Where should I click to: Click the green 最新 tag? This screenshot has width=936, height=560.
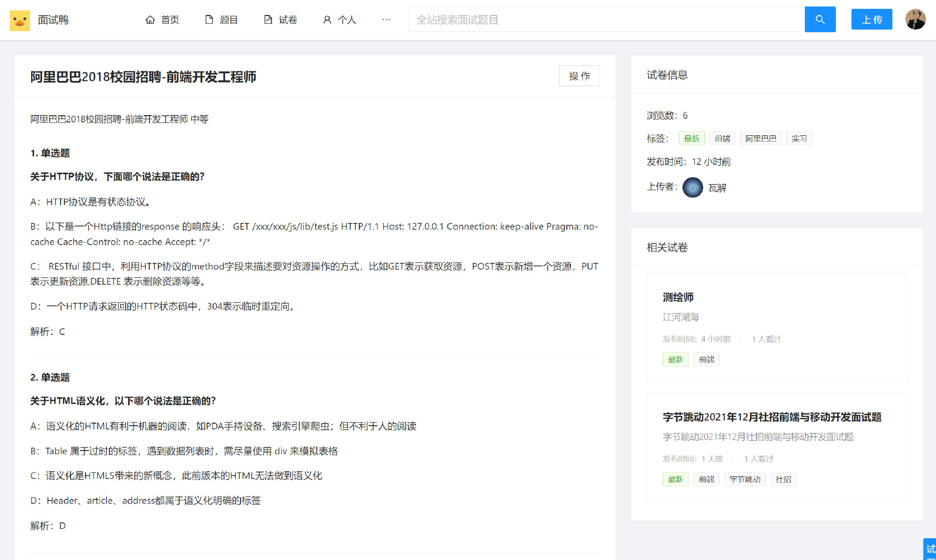click(692, 138)
